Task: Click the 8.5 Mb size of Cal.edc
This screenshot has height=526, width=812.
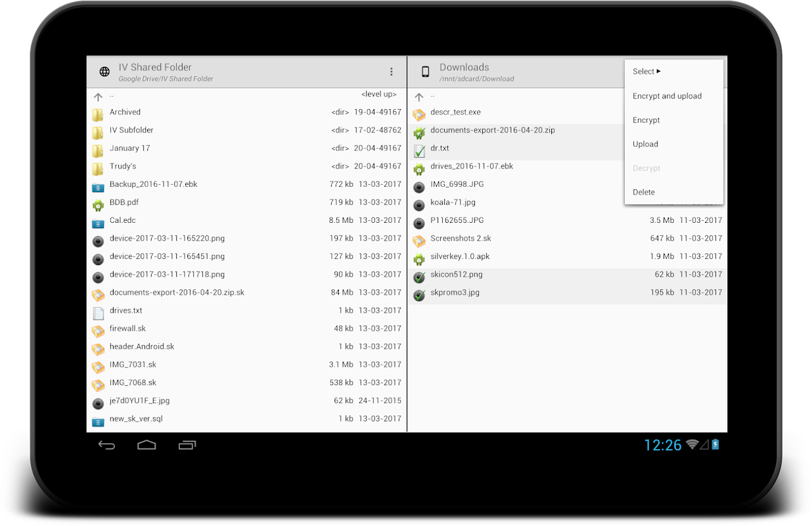Action: point(341,220)
